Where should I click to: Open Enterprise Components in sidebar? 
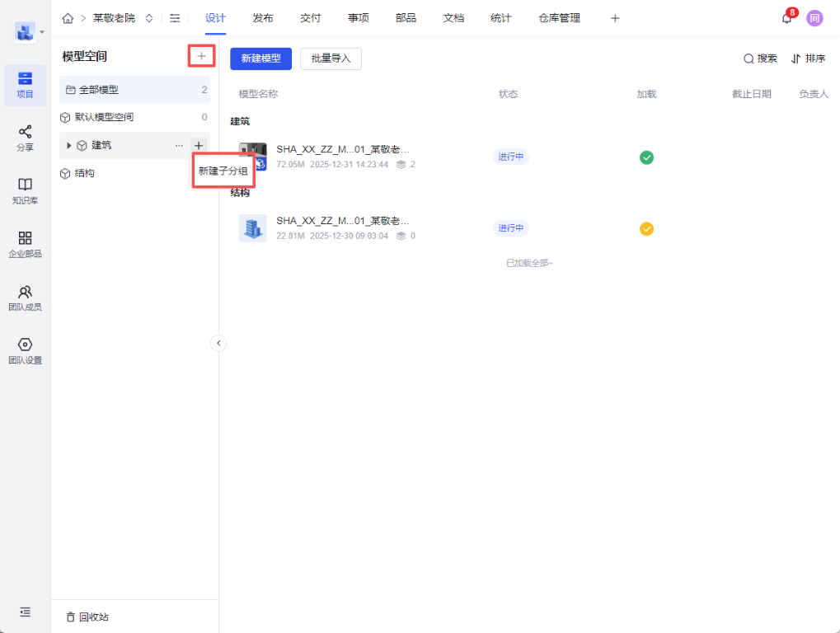pyautogui.click(x=25, y=244)
